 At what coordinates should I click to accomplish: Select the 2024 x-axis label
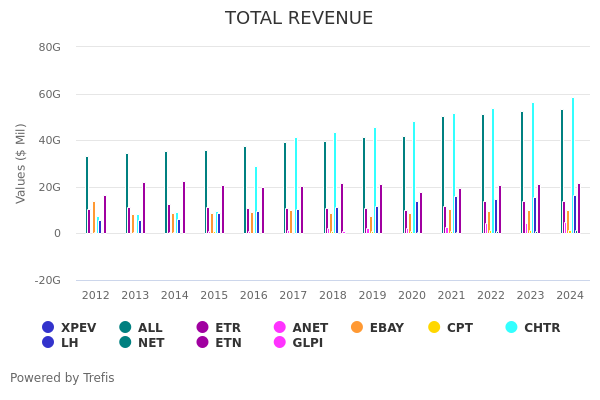click(x=570, y=295)
